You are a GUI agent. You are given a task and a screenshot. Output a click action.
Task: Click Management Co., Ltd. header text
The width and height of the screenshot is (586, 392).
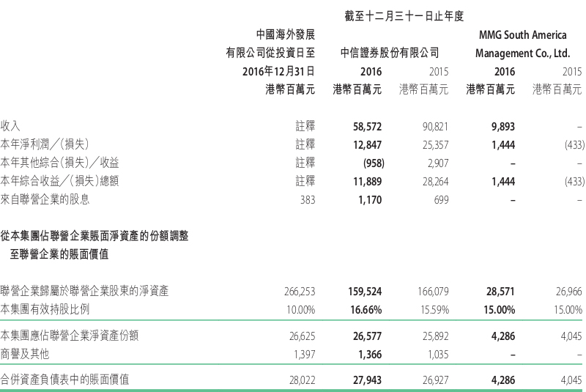click(x=522, y=53)
